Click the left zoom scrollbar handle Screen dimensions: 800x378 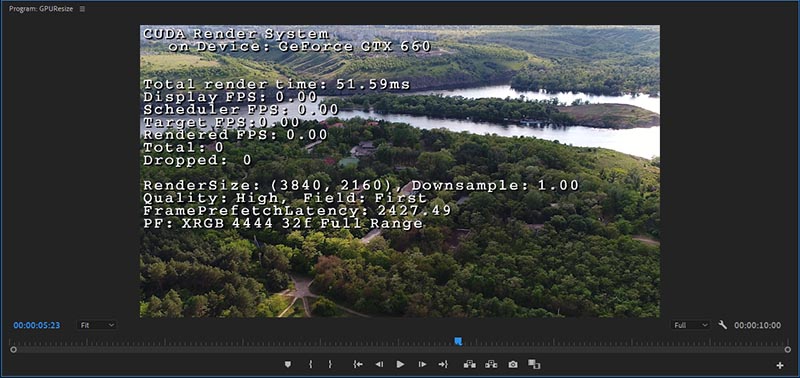13,349
